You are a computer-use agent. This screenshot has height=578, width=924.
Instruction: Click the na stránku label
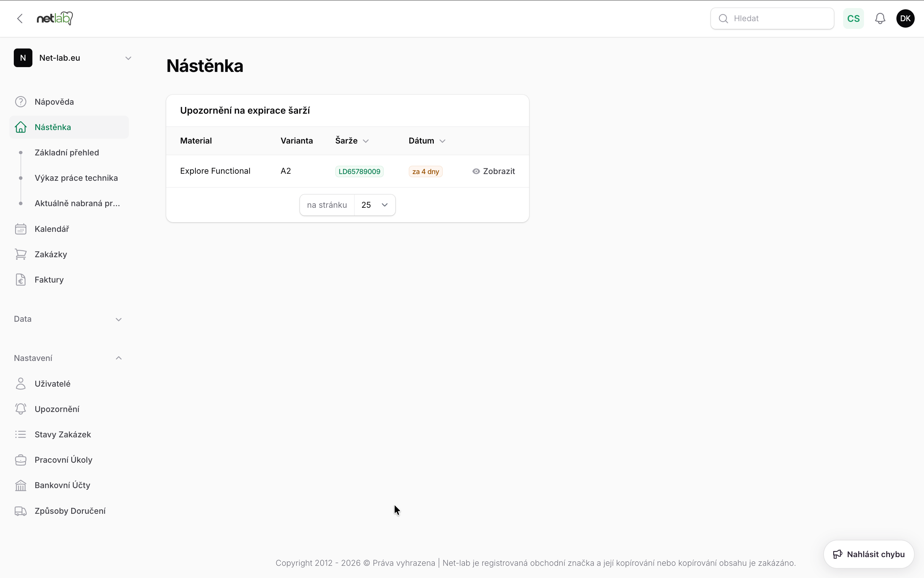pos(327,205)
